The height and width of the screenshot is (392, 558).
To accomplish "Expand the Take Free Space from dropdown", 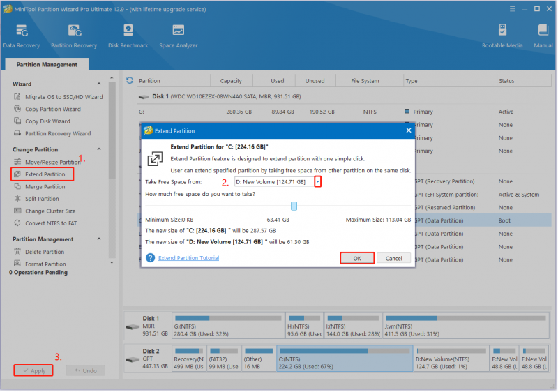I will [318, 182].
